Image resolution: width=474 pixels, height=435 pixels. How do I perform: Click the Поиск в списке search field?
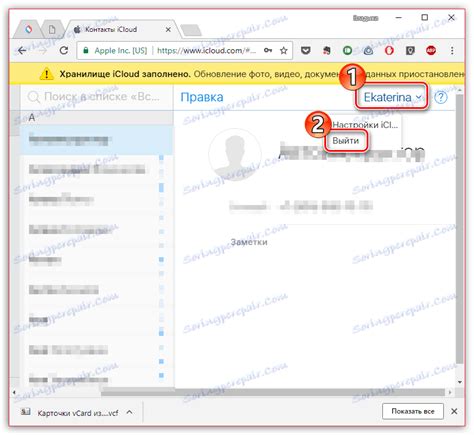[97, 97]
